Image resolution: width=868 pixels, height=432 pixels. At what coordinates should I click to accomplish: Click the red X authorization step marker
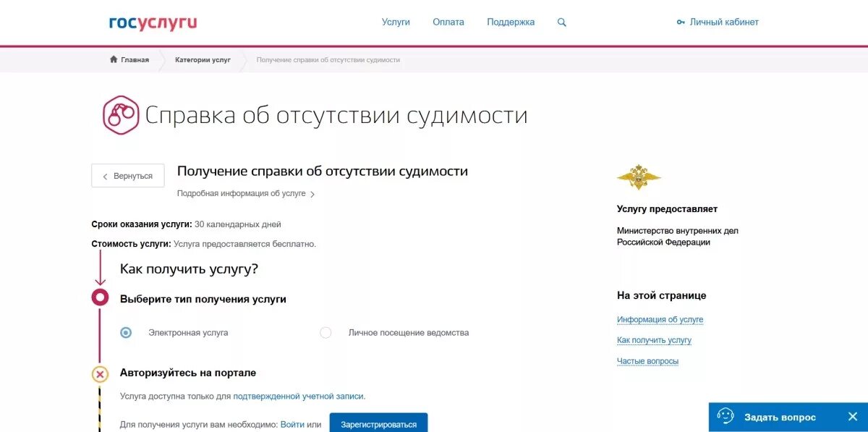[100, 374]
